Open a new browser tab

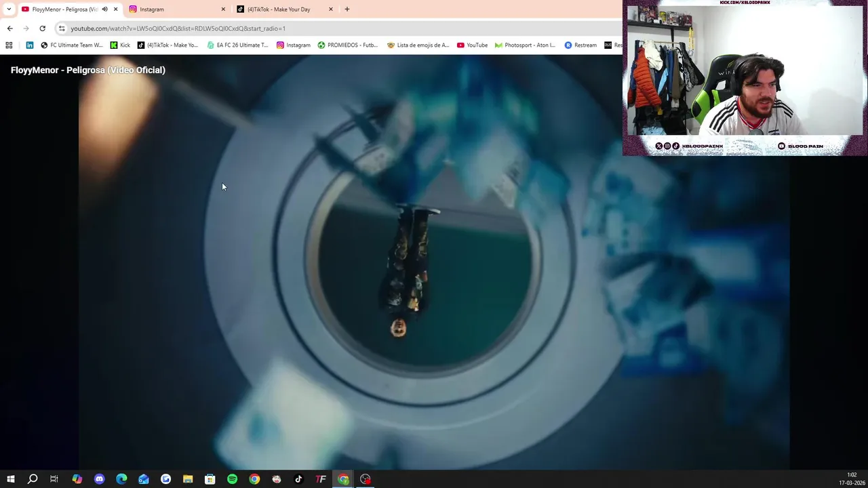coord(347,9)
